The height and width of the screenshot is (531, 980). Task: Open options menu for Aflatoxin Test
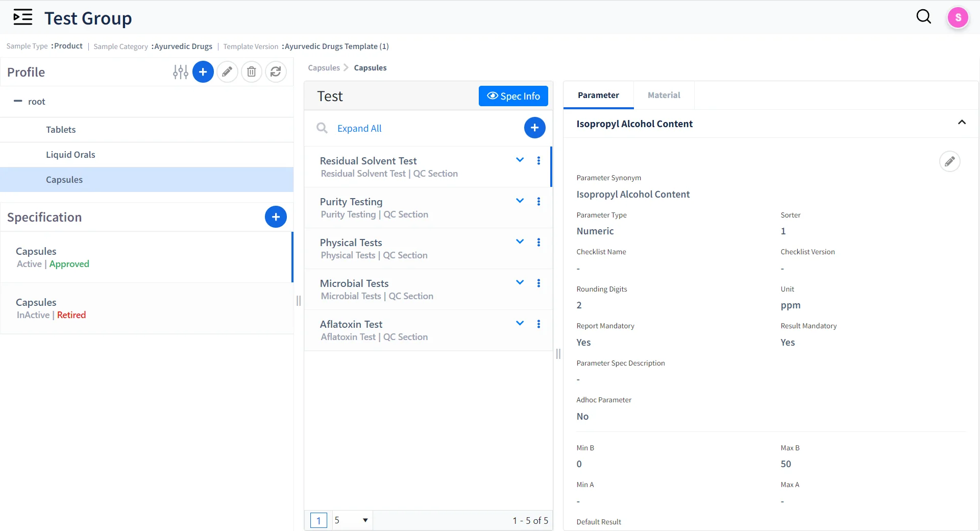pos(538,324)
